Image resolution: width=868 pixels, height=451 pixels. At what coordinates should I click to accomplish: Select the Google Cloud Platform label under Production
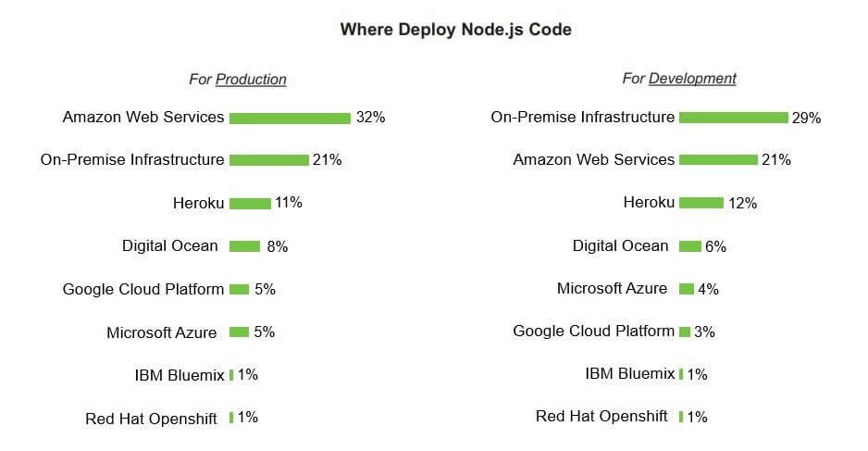tap(143, 289)
